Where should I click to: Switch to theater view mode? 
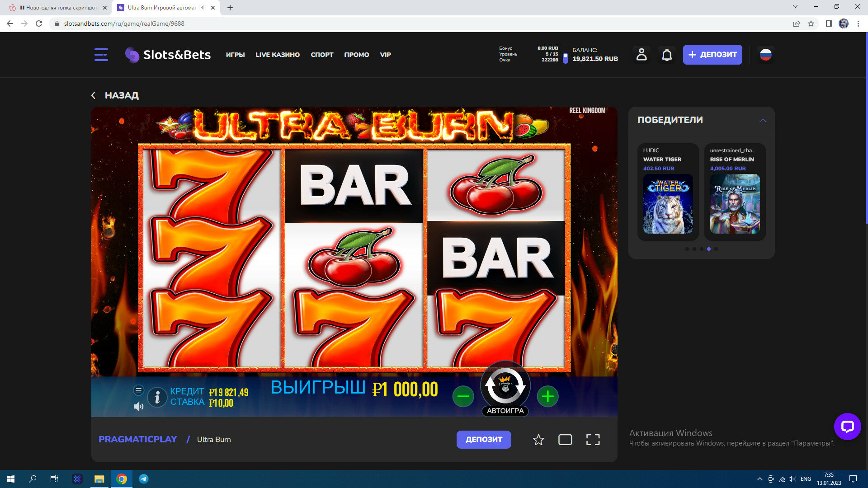pyautogui.click(x=565, y=440)
